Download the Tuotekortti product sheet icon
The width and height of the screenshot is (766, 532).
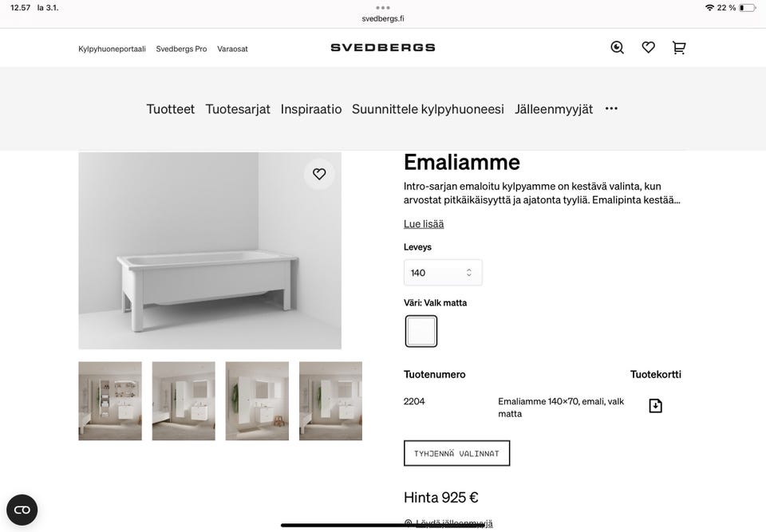[x=655, y=405]
